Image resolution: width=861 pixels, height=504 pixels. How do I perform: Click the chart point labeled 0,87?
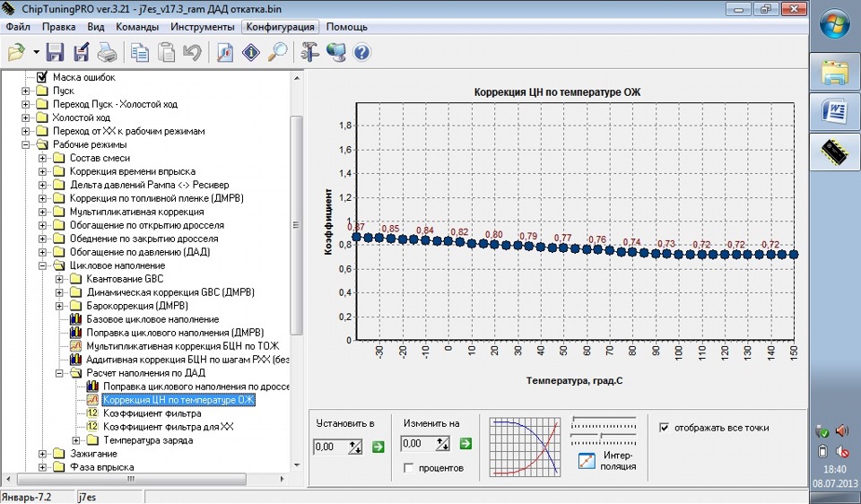[356, 237]
